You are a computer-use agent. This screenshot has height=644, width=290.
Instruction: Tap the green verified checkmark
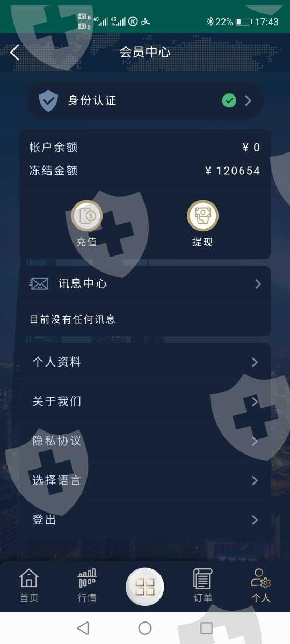coord(229,100)
